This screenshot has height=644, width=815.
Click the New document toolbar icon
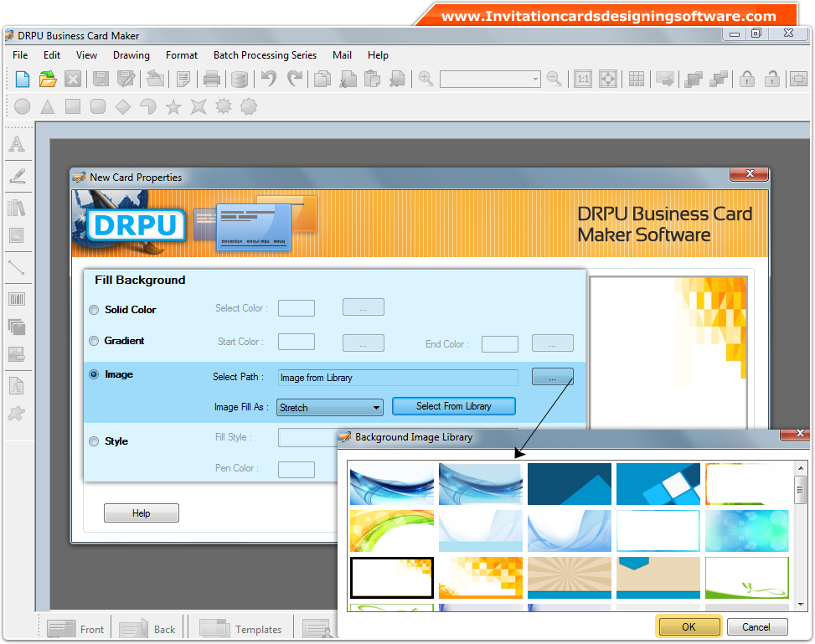coord(23,78)
